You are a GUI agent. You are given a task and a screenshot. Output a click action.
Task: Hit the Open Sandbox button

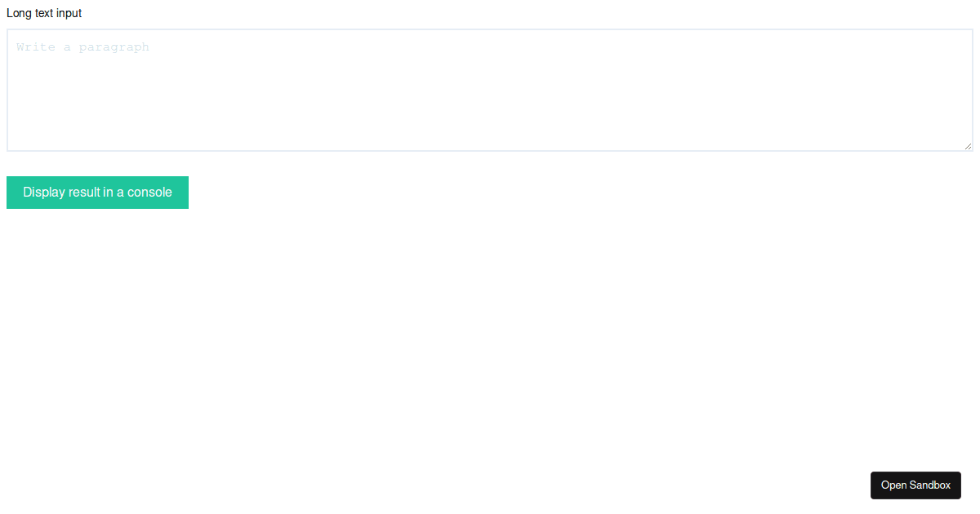coord(915,485)
